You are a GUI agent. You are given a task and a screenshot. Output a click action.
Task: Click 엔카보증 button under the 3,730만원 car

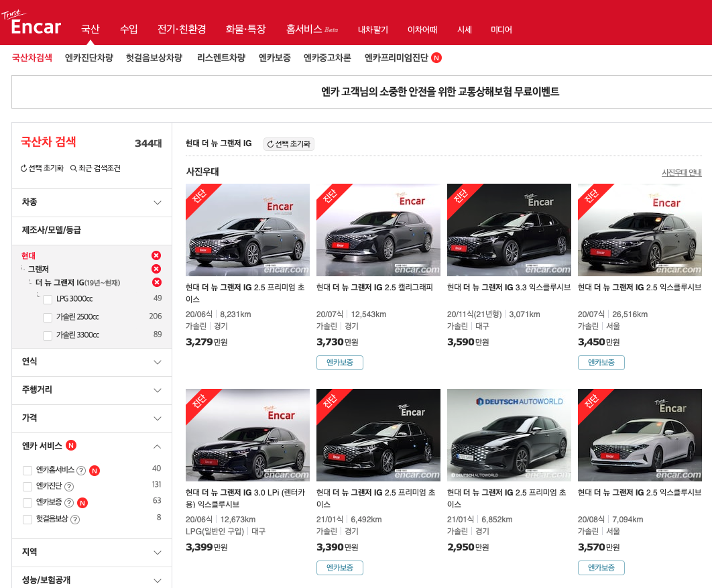[x=340, y=363]
